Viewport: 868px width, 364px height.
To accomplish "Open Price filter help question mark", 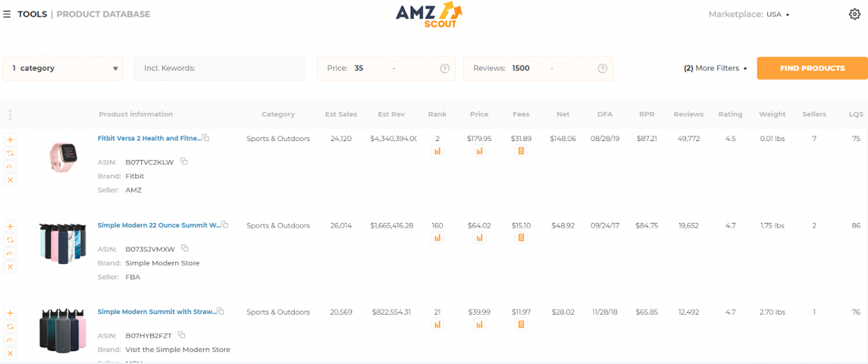I will click(x=444, y=68).
